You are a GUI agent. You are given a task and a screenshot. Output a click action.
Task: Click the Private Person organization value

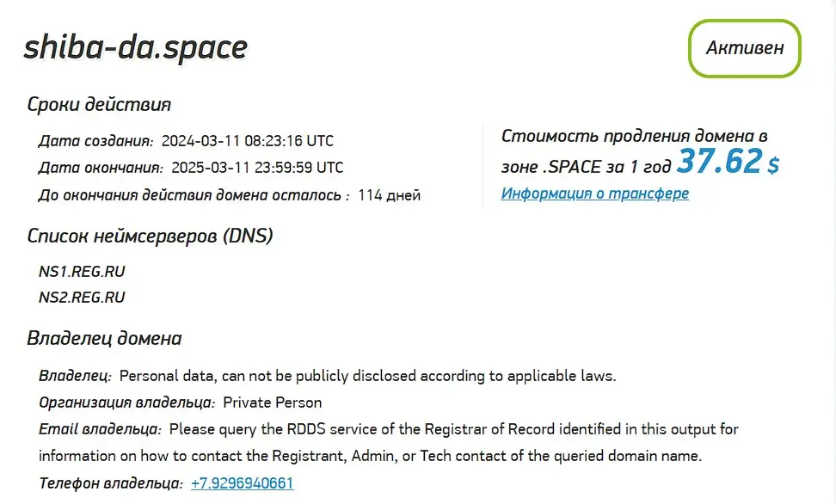272,403
